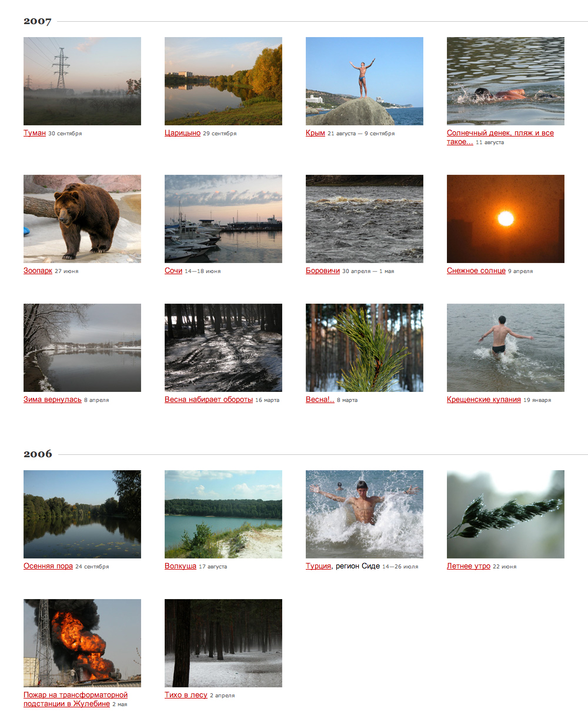Screen dimensions: 588x725
Task: Open the Туман album link
Action: click(35, 133)
